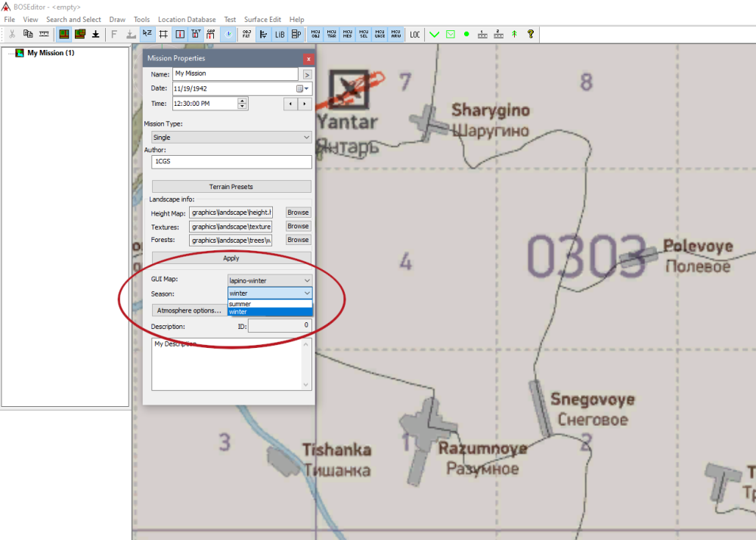The image size is (756, 540).
Task: Open the Location Database menu
Action: click(187, 20)
